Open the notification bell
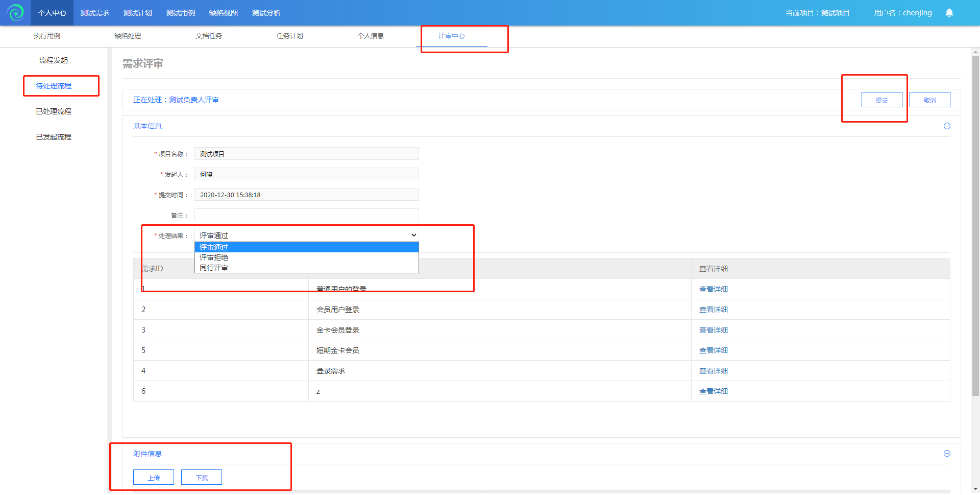Viewport: 980px width, 495px height. pyautogui.click(x=949, y=13)
